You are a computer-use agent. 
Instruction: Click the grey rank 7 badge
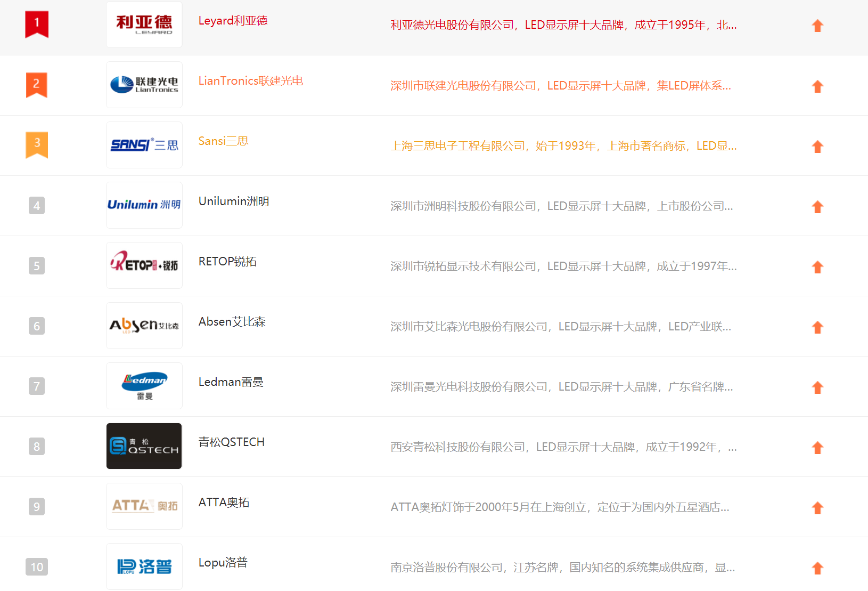pyautogui.click(x=37, y=386)
